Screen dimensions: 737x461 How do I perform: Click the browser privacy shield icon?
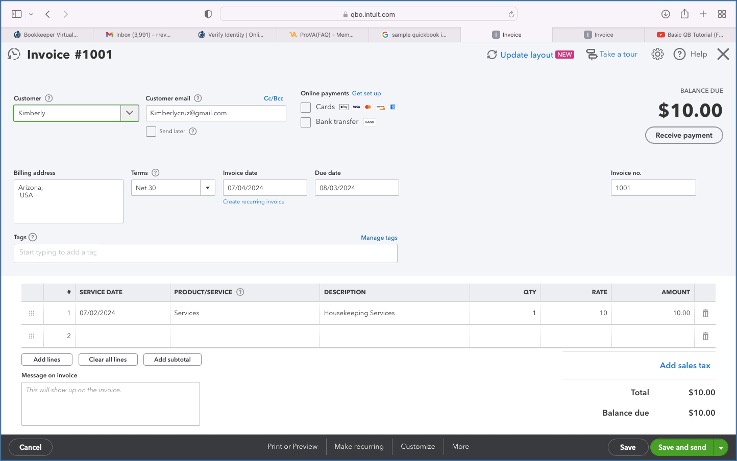(x=208, y=14)
